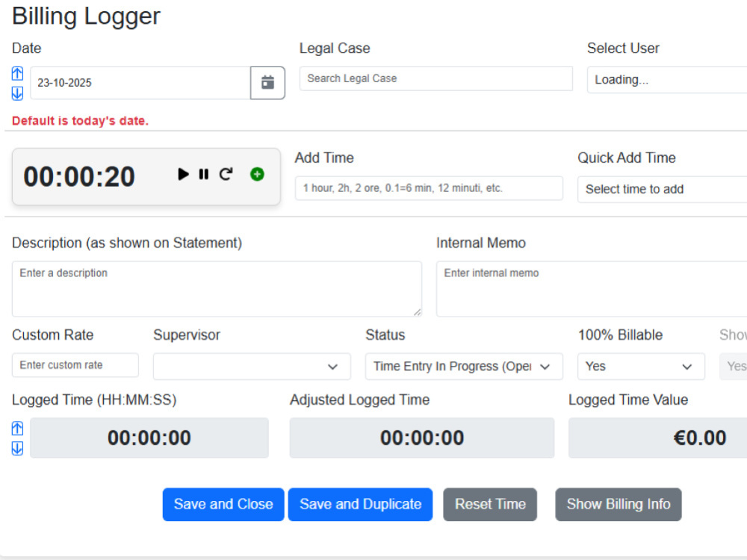Click the Description text area
The image size is (747, 560).
[x=217, y=288]
